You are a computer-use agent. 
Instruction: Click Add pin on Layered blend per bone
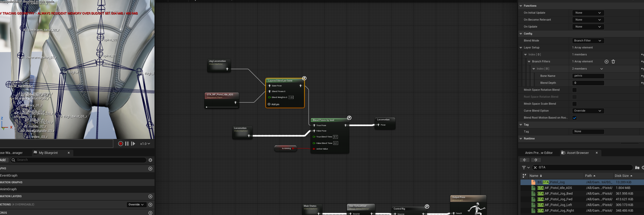click(x=274, y=104)
